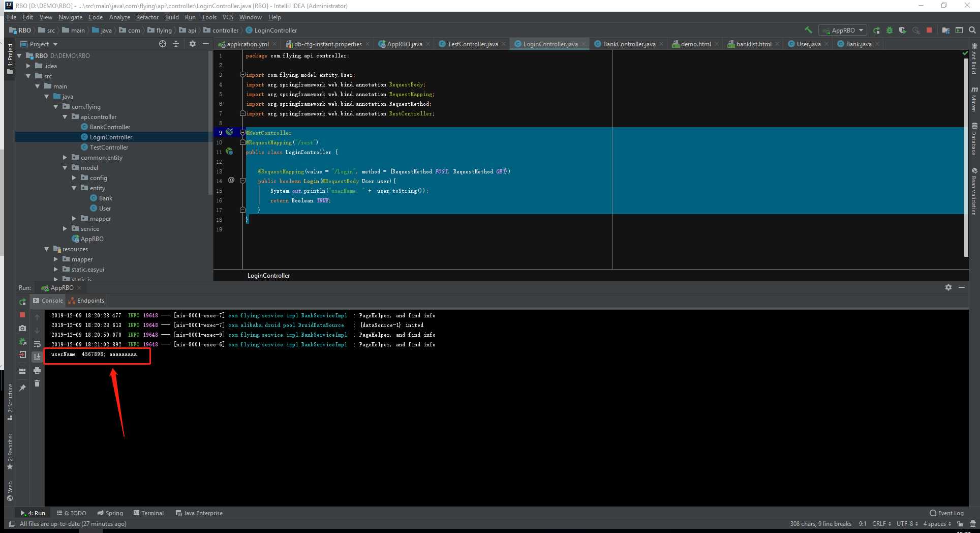Stop AppRBO with red square in Run panel

click(22, 315)
